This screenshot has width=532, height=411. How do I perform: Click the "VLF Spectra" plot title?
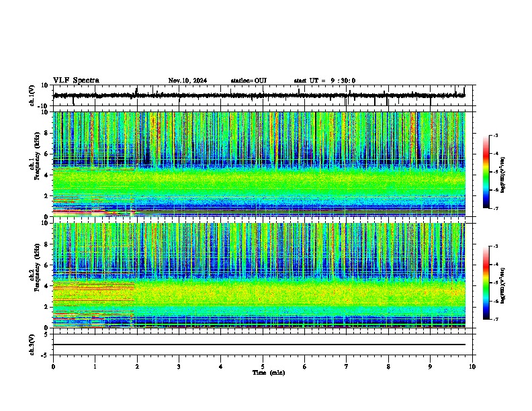pos(76,81)
